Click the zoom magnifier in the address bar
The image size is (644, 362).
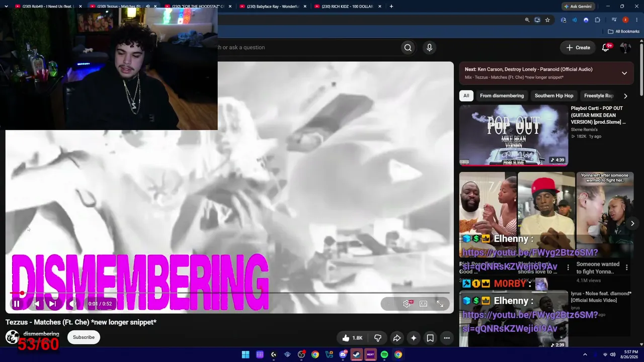point(527,20)
